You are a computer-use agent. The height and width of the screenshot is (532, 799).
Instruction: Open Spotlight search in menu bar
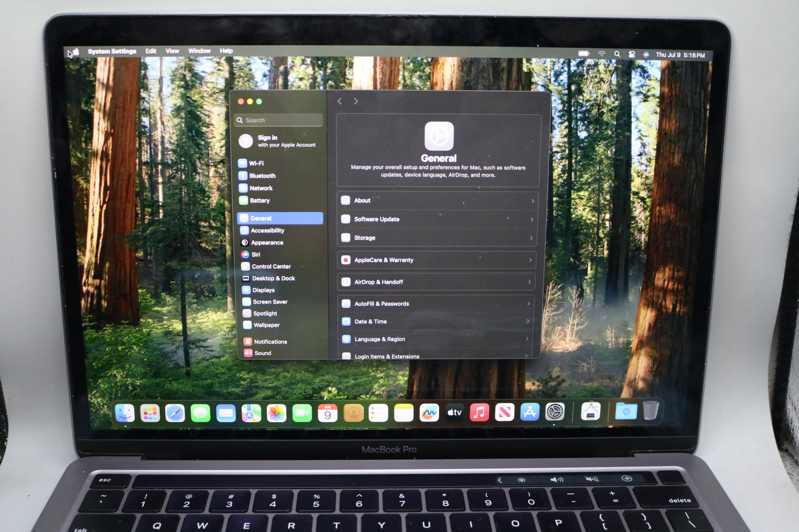click(617, 54)
